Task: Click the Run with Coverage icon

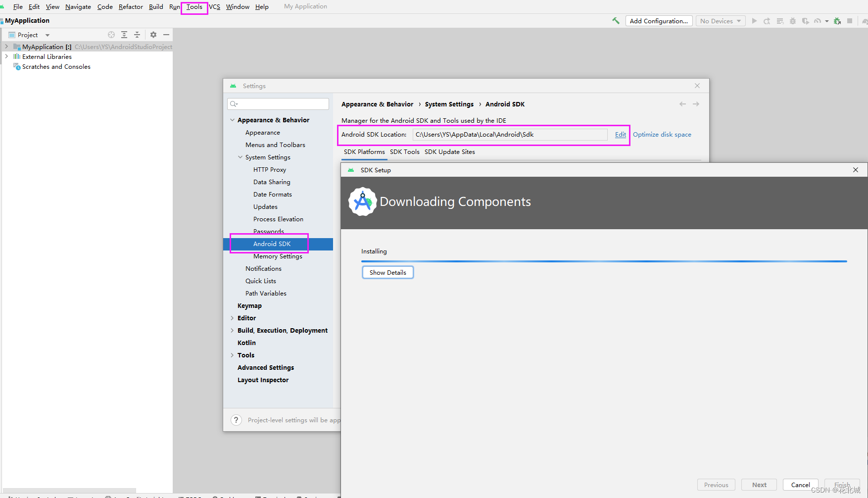Action: [x=805, y=21]
